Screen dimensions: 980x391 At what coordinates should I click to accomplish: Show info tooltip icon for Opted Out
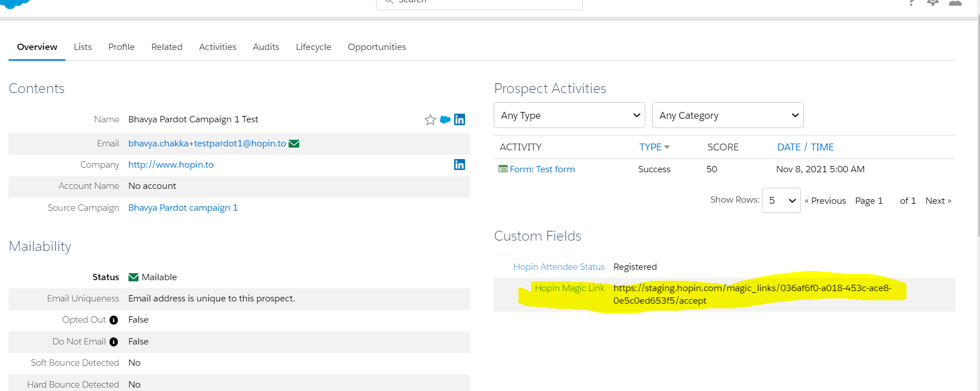click(114, 320)
